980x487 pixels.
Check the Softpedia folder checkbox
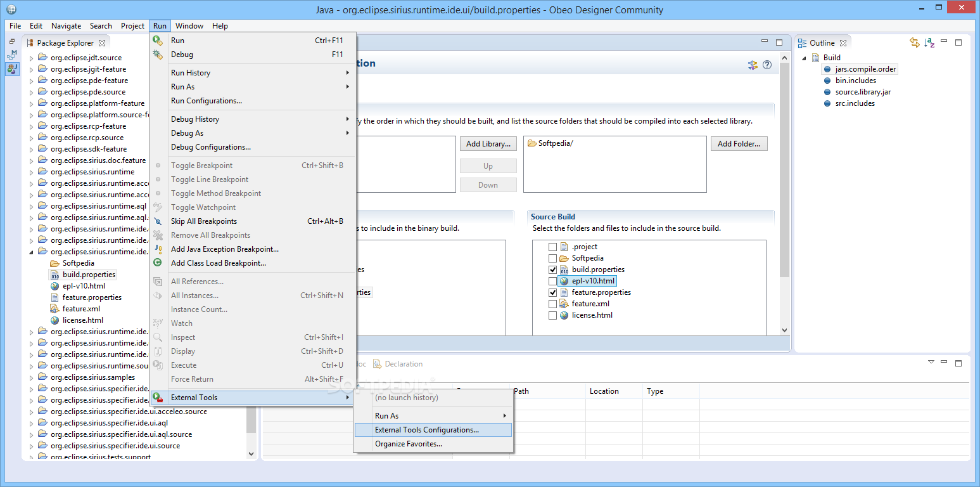tap(553, 258)
